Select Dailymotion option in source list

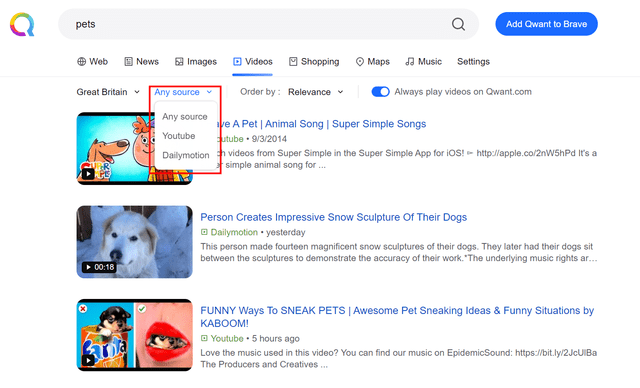(186, 155)
